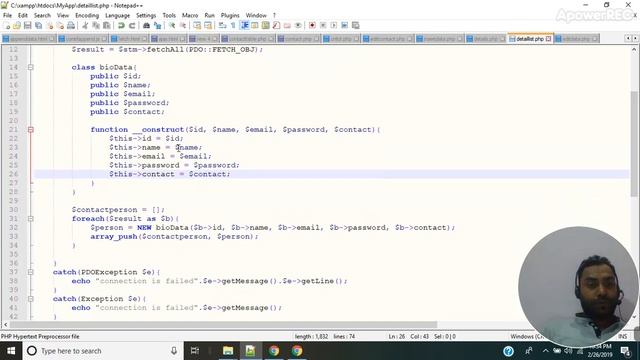Toggle the indent guide button
640x360 pixels.
[x=244, y=25]
